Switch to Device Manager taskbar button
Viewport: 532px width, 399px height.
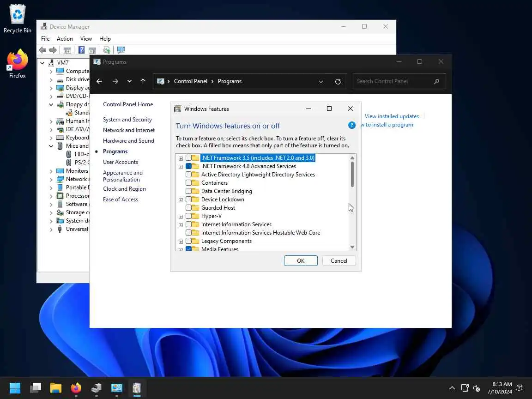[x=97, y=387]
